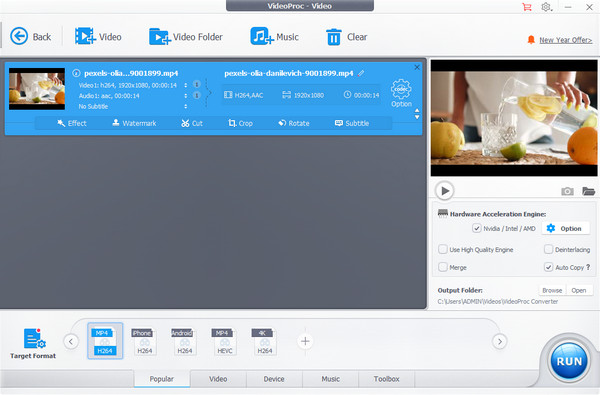Play the video preview
The width and height of the screenshot is (600, 395).
(x=444, y=191)
